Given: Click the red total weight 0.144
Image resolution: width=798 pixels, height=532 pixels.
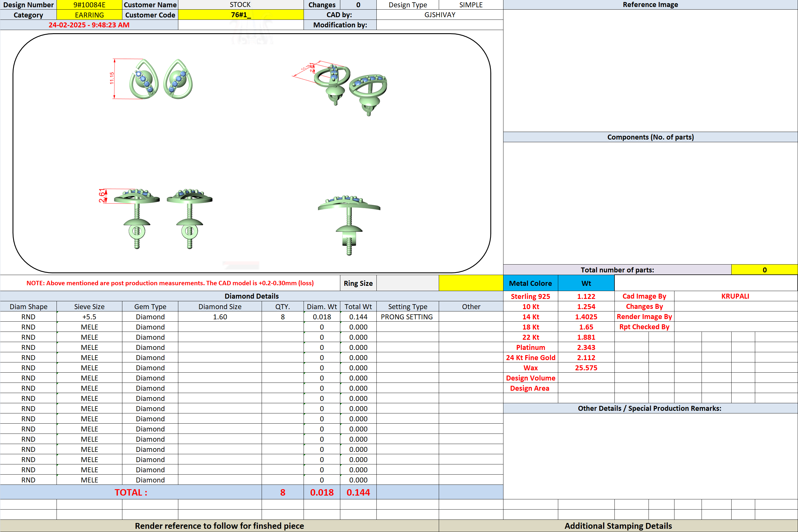Looking at the screenshot, I should point(358,492).
